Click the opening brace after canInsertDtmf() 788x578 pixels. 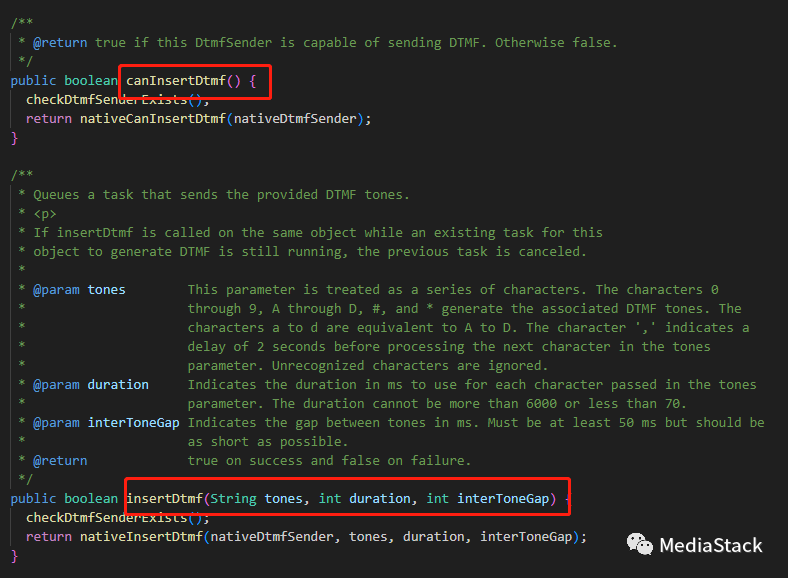(254, 80)
